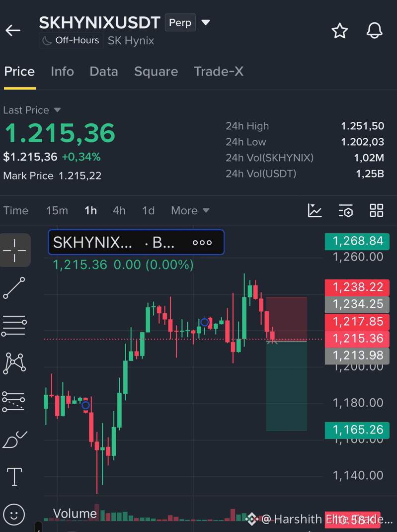Open chart settings icon with gear

[345, 210]
